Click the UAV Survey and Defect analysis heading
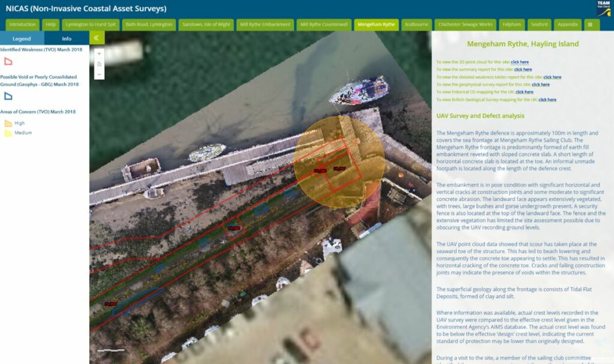The image size is (614, 364). pyautogui.click(x=480, y=116)
